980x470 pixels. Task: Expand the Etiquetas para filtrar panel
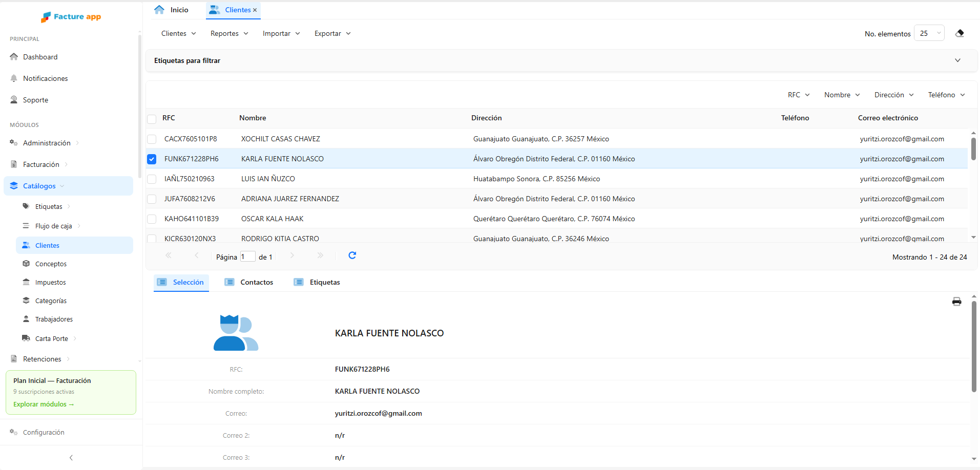coord(561,60)
